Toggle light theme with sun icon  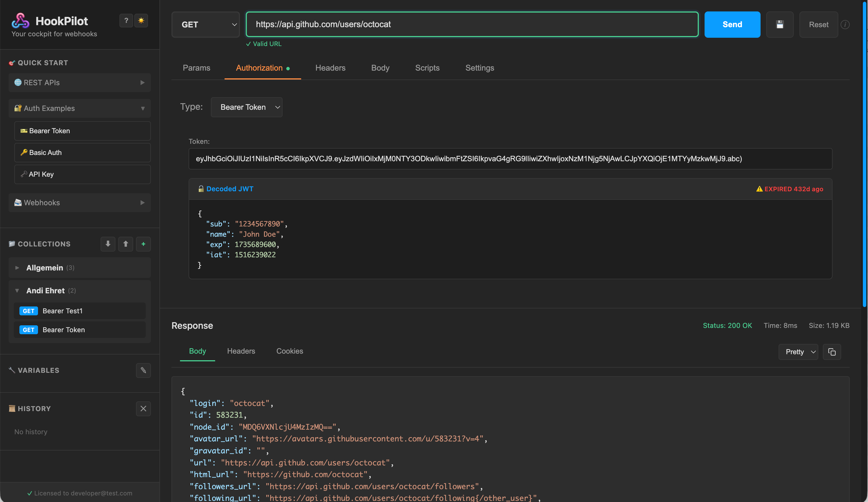point(141,21)
